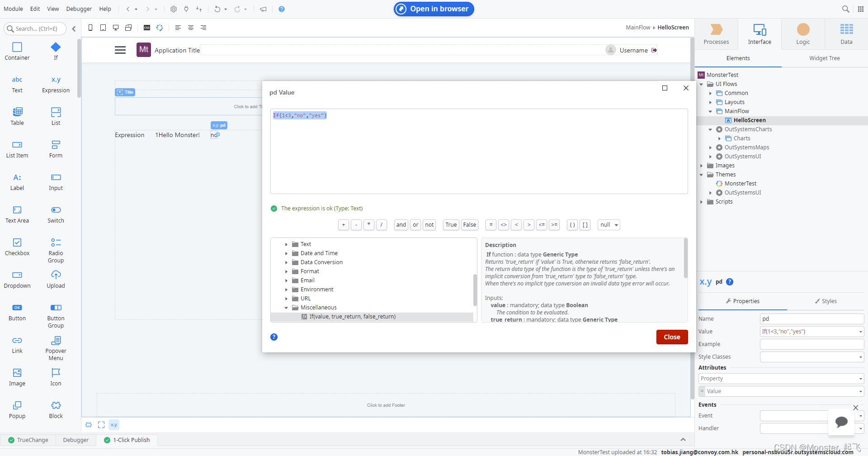Switch to the Logic layer
Viewport: 868px width, 456px height.
pos(803,34)
